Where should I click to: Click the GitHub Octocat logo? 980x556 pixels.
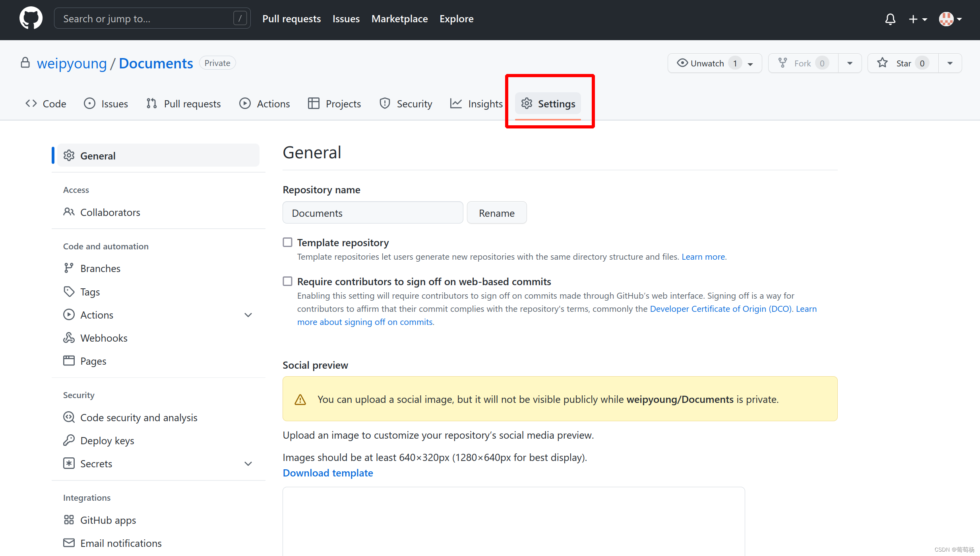[x=31, y=18]
